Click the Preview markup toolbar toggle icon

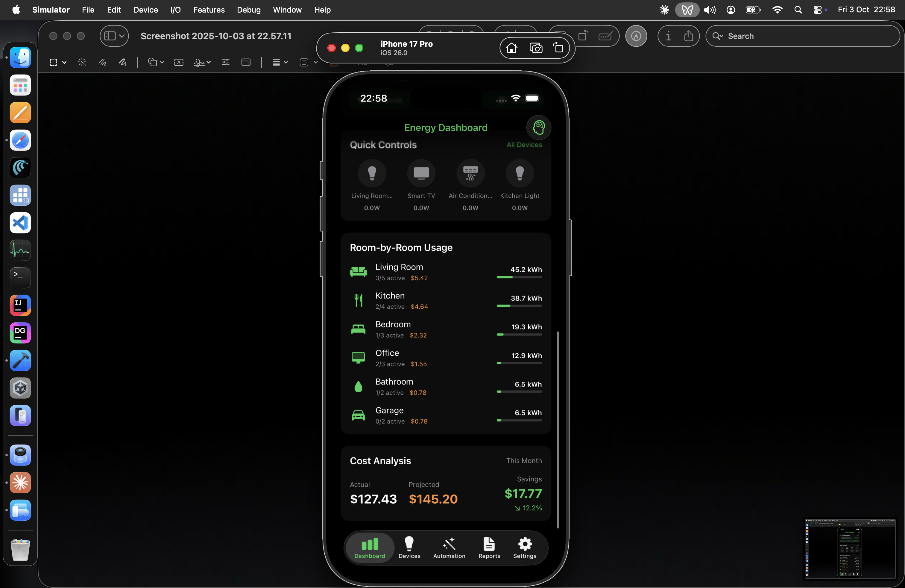636,36
